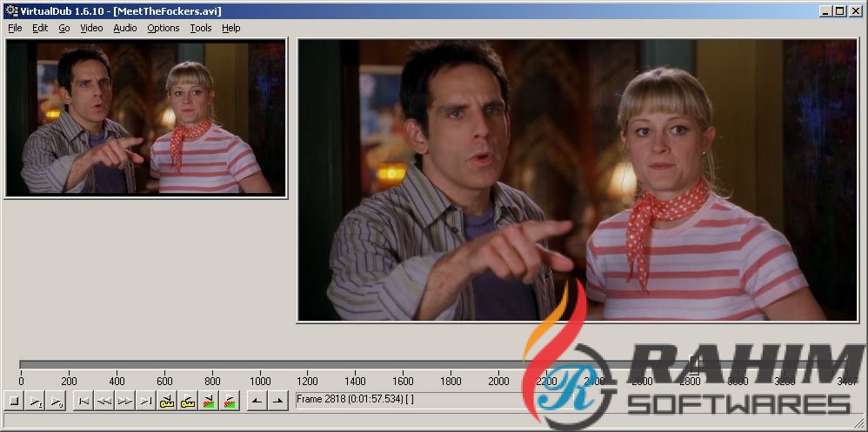Step forward one frame

click(125, 401)
